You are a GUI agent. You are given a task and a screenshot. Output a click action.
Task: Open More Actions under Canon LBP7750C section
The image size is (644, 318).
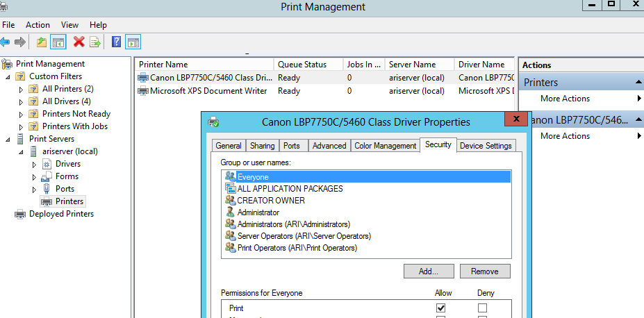(565, 136)
